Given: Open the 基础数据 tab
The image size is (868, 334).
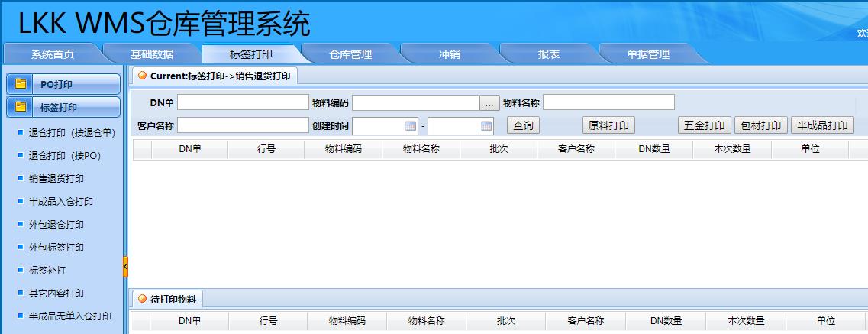Looking at the screenshot, I should pos(152,54).
